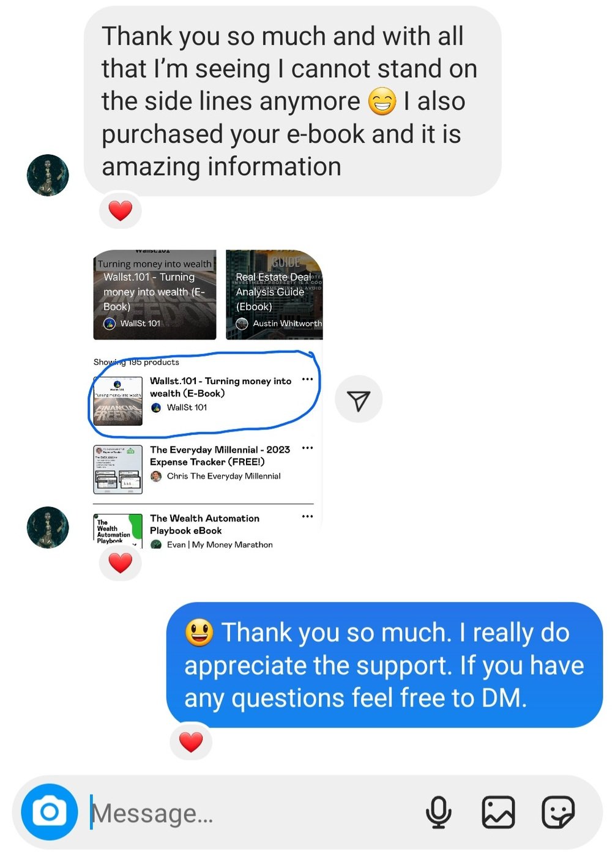Image resolution: width=615 pixels, height=868 pixels.
Task: Open options for Wealth Automation Playbook listing
Action: [307, 516]
